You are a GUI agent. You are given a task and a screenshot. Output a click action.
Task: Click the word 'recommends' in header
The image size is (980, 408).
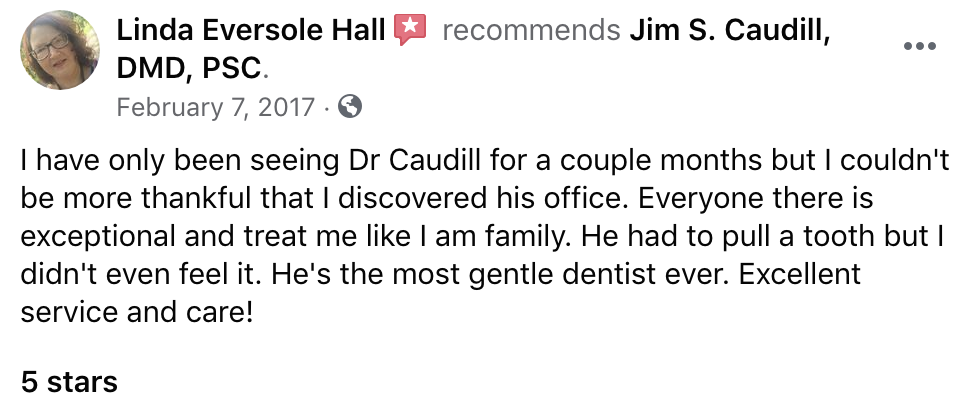click(530, 32)
